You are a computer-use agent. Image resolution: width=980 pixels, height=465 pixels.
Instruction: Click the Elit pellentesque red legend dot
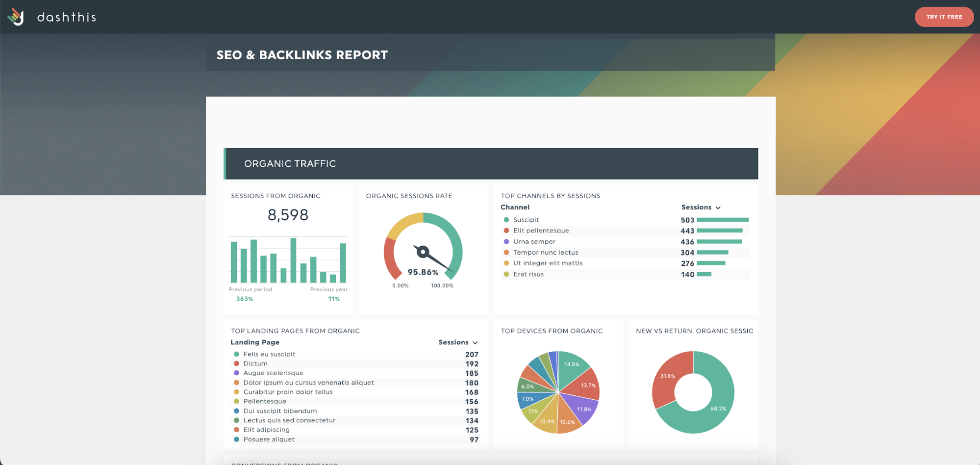(x=506, y=231)
